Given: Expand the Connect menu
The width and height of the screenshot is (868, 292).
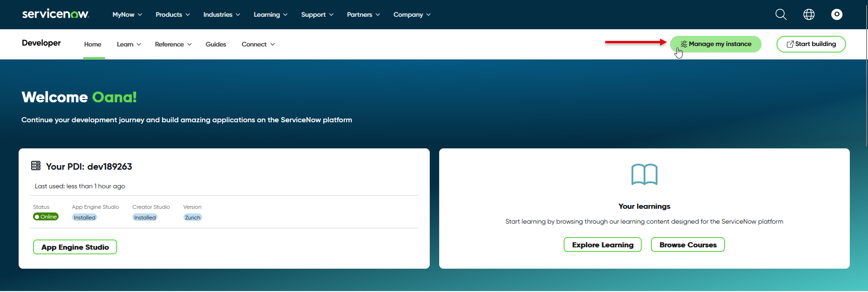Looking at the screenshot, I should pyautogui.click(x=258, y=45).
